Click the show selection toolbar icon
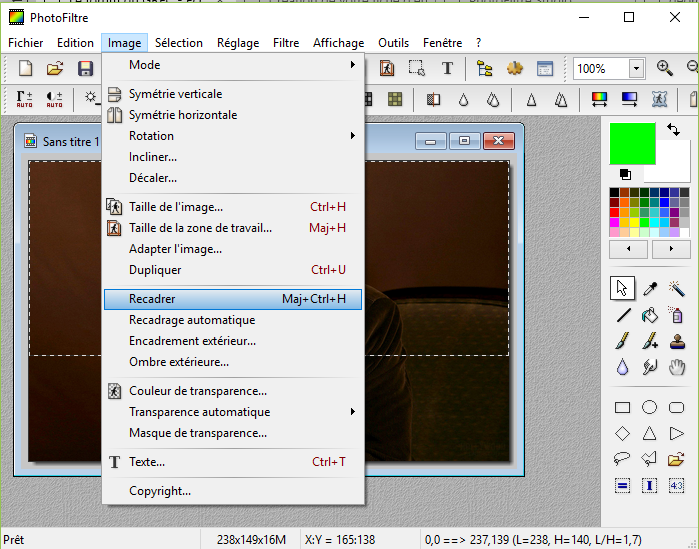 click(x=417, y=68)
